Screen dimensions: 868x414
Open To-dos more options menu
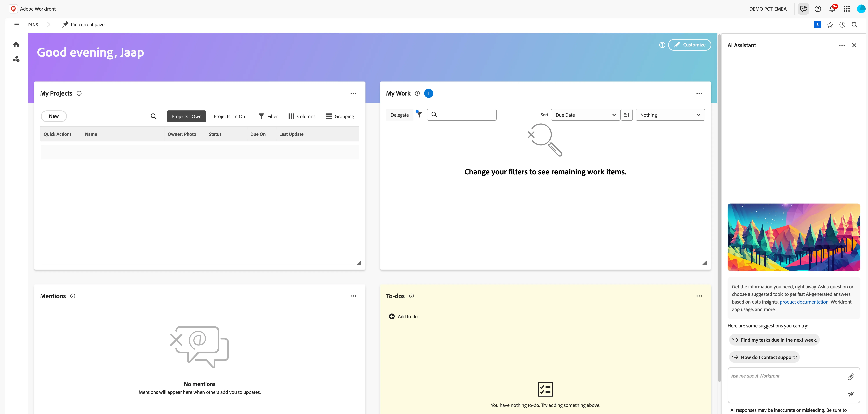click(x=699, y=296)
